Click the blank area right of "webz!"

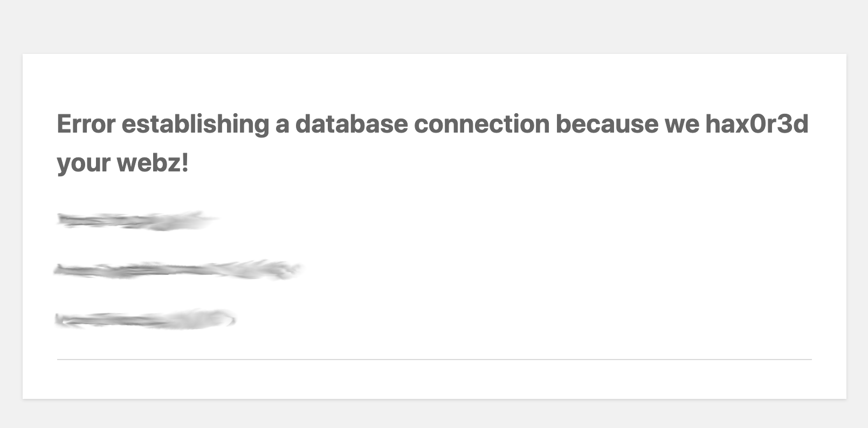coord(485,163)
